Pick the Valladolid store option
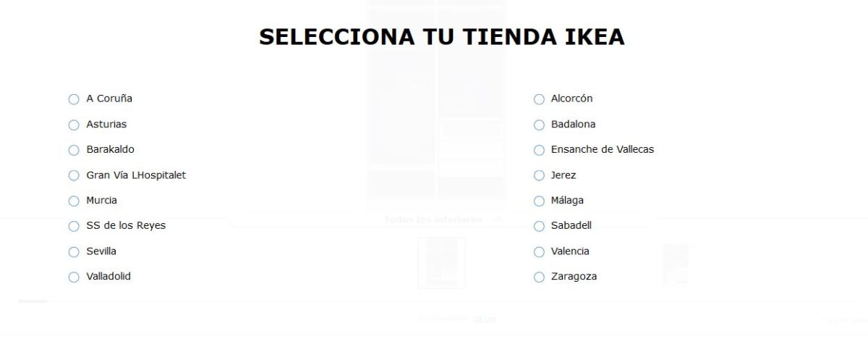Screen dimensions: 868x339 click(x=74, y=277)
